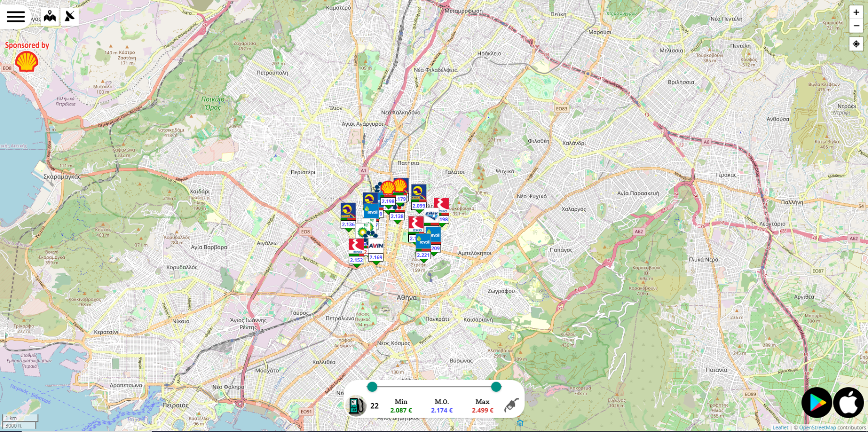The width and height of the screenshot is (868, 432).
Task: Click the Max price 2.499 € value
Action: coord(482,410)
